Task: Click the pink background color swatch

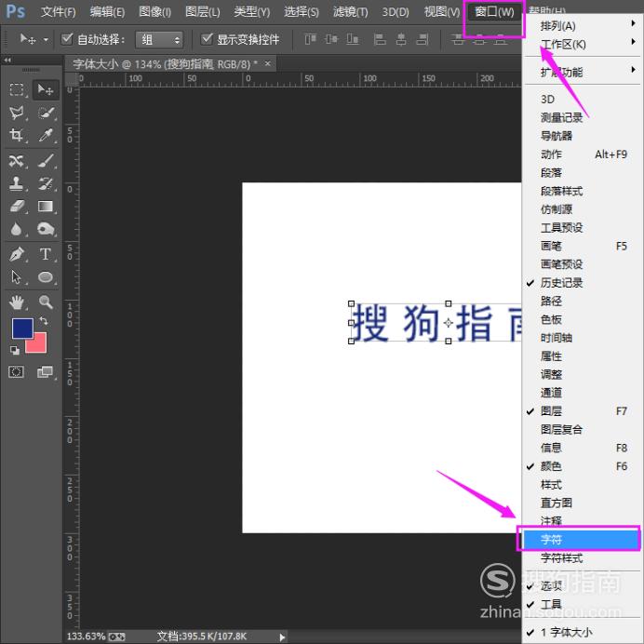Action: click(39, 345)
